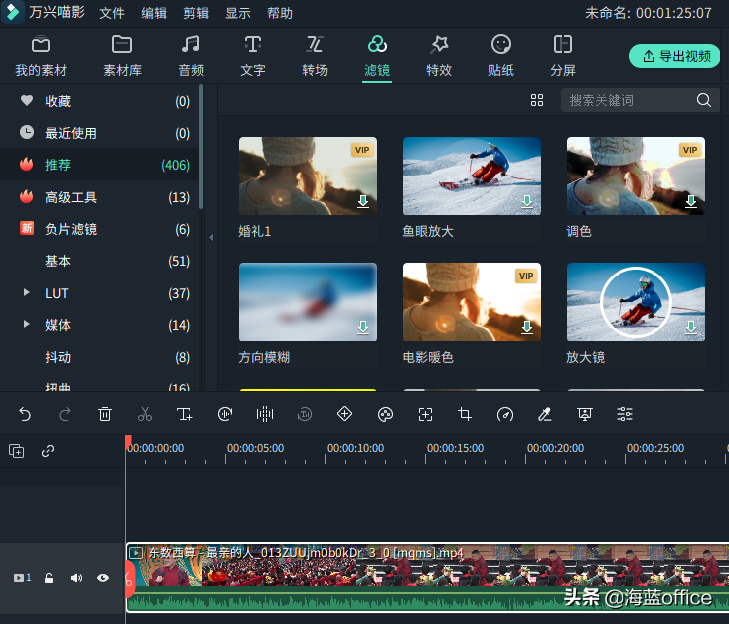The height and width of the screenshot is (624, 729).
Task: Click the 导出视频 export button
Action: click(x=674, y=56)
